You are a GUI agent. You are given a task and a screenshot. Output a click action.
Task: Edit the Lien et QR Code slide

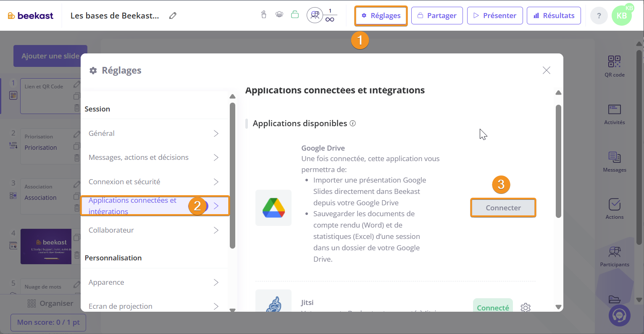point(77,85)
